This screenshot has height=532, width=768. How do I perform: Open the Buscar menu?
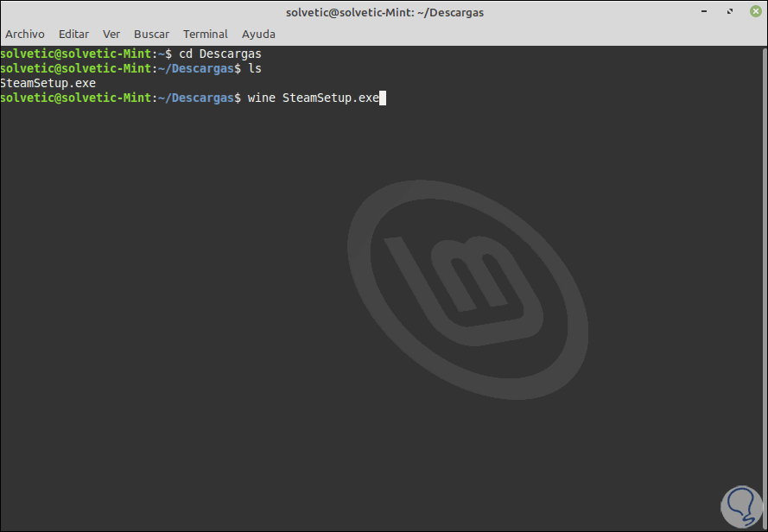coord(151,35)
